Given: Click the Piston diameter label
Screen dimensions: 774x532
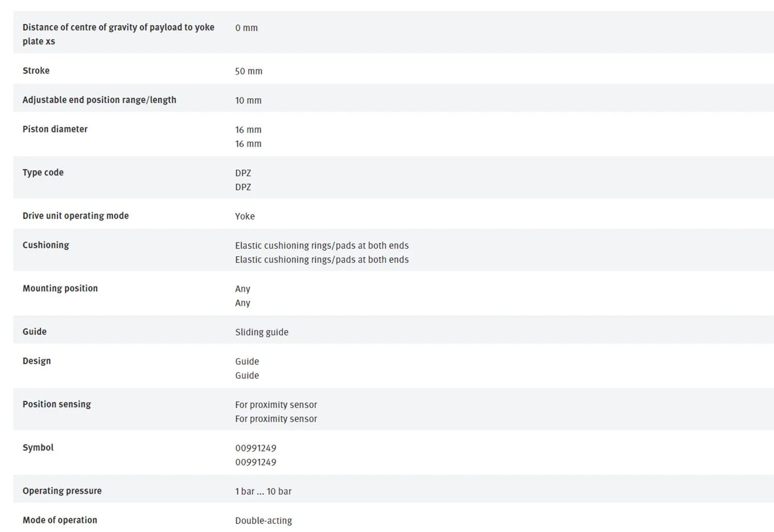Looking at the screenshot, I should pos(55,129).
